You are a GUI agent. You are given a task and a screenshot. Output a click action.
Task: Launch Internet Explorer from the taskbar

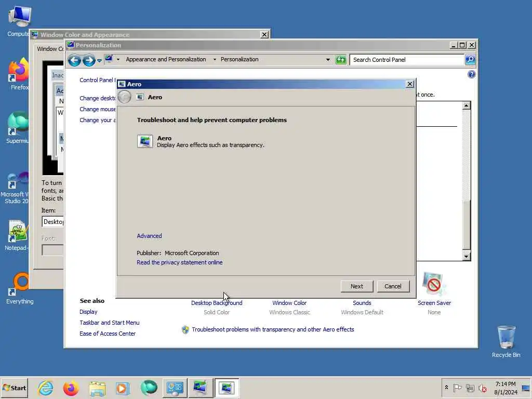[x=46, y=388]
